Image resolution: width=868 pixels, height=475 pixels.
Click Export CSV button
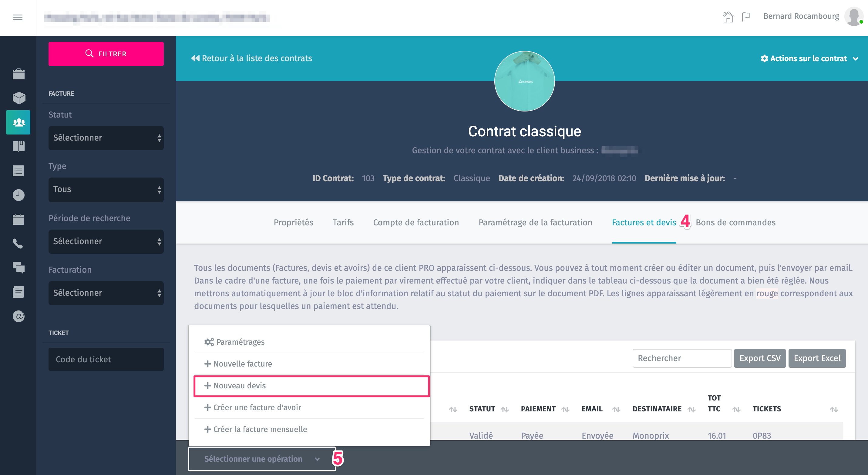[x=759, y=358]
